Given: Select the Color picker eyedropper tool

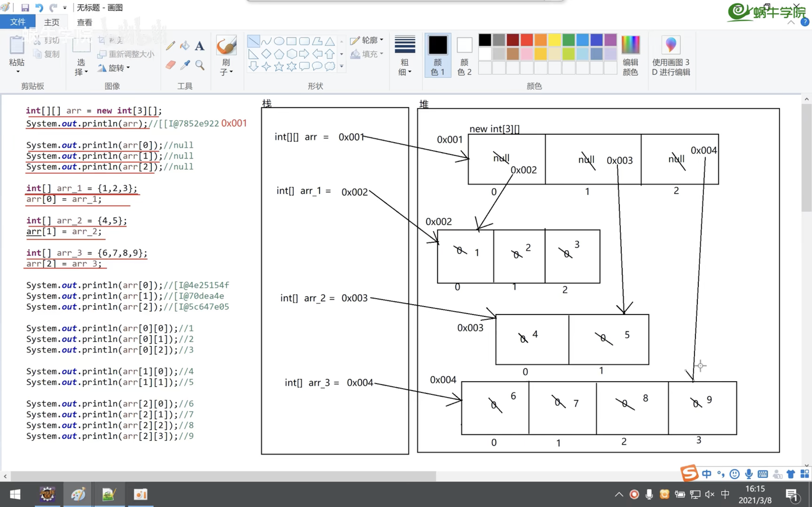Looking at the screenshot, I should pyautogui.click(x=185, y=65).
